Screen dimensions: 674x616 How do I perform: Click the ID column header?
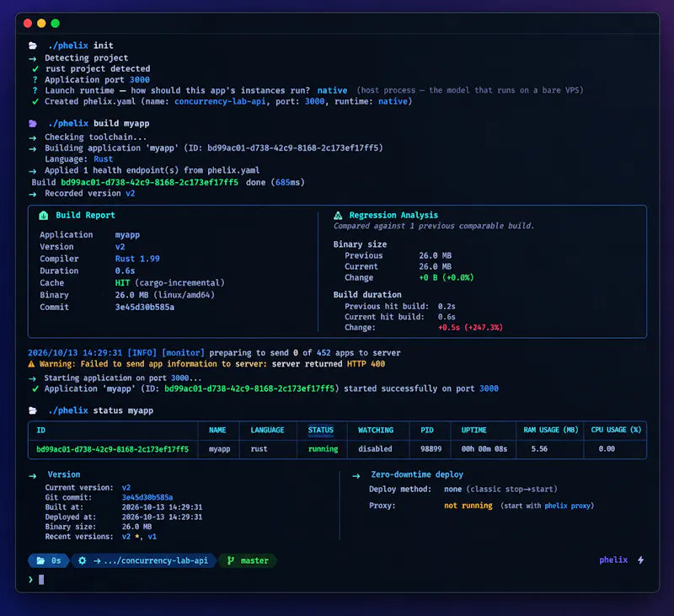point(40,430)
